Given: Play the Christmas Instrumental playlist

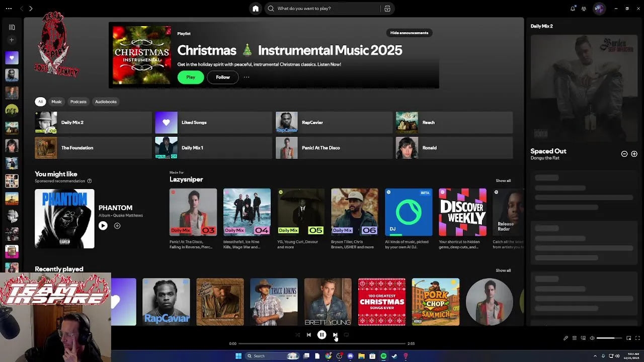Looking at the screenshot, I should click(191, 77).
